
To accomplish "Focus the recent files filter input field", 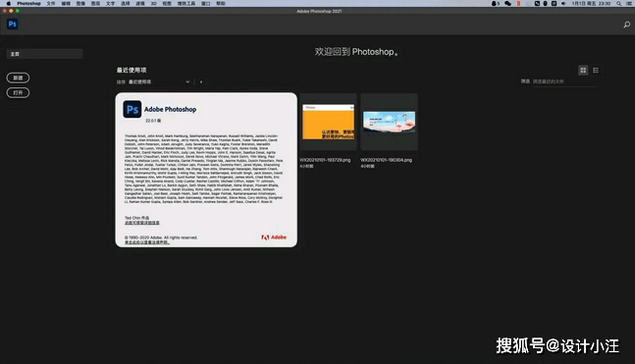I will tap(565, 81).
